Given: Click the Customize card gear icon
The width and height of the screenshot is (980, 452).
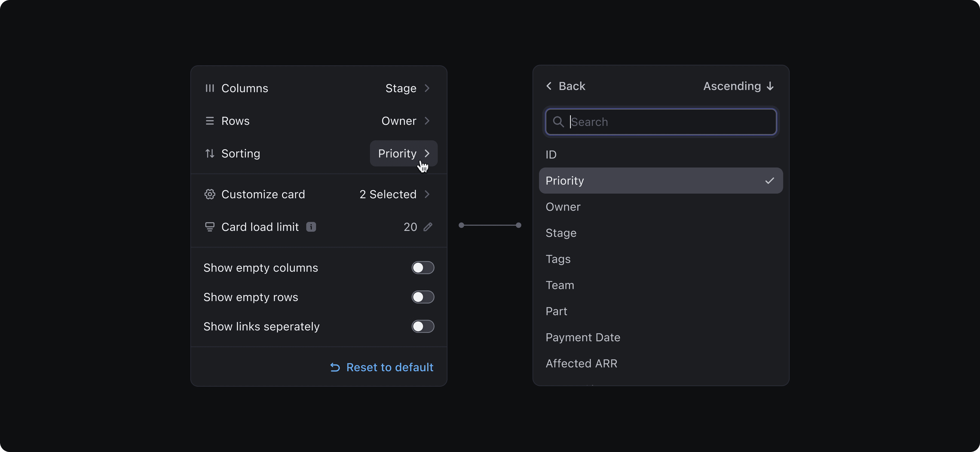Looking at the screenshot, I should pyautogui.click(x=210, y=194).
